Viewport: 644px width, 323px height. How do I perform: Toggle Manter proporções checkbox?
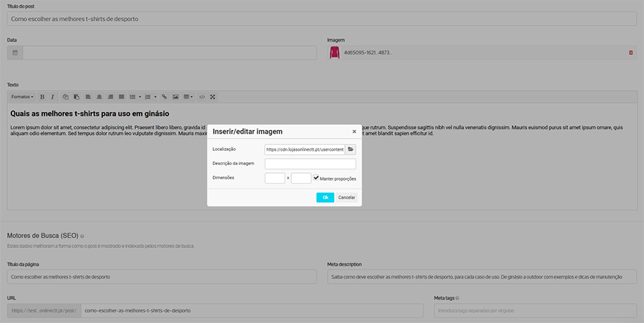tap(316, 178)
